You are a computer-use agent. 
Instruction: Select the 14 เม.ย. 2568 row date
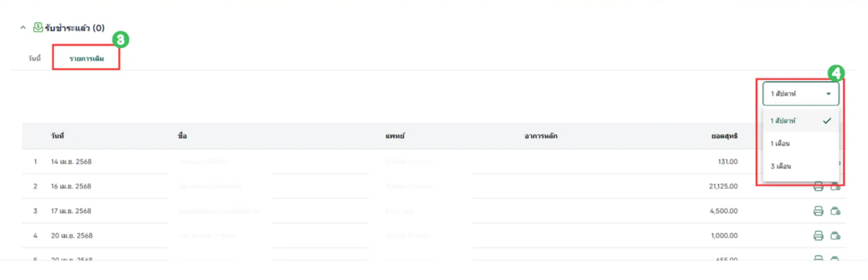(x=71, y=162)
